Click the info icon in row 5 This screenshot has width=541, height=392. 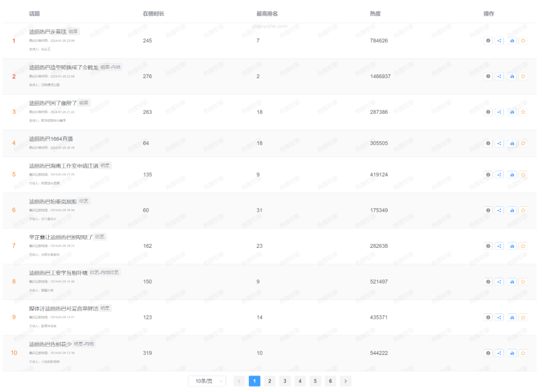point(488,175)
